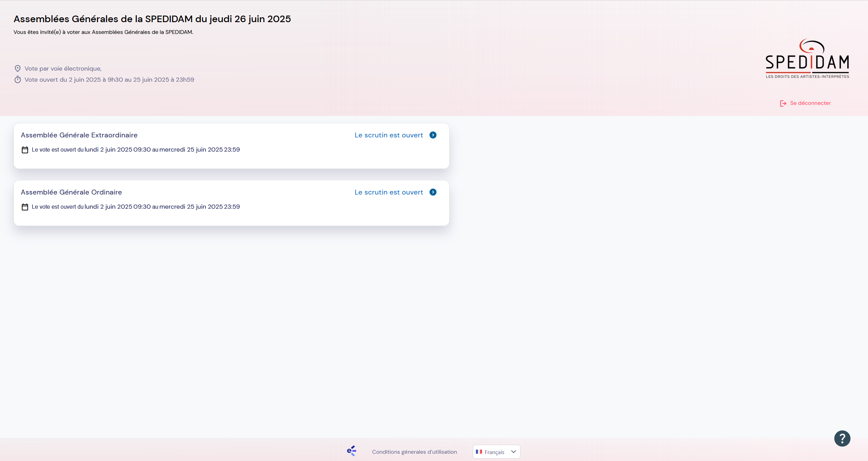This screenshot has width=868, height=461.
Task: Select Assemblée Générale Ordinaire title
Action: (x=71, y=192)
